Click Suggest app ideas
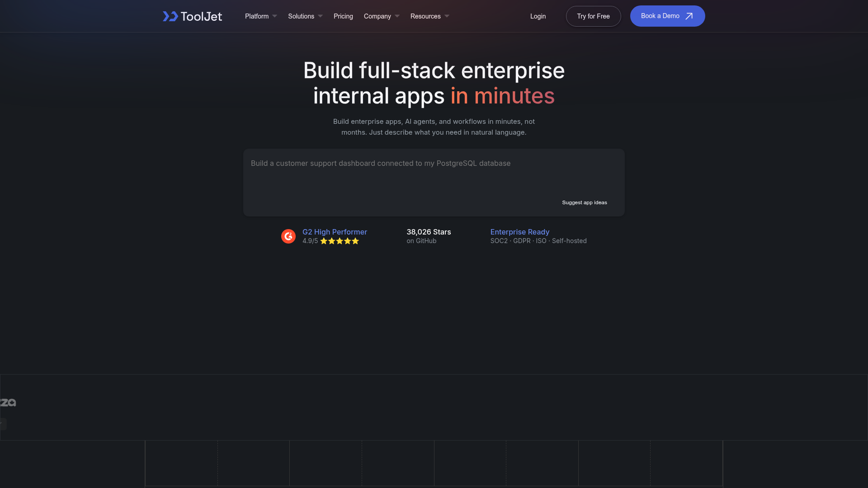This screenshot has height=488, width=868. pos(585,202)
